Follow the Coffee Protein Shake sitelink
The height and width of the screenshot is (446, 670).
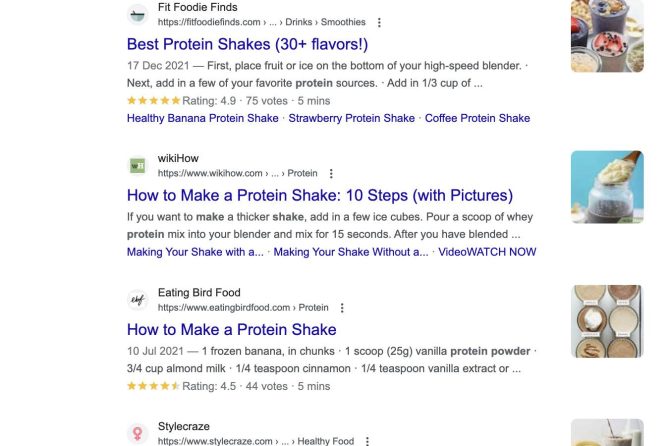[477, 118]
